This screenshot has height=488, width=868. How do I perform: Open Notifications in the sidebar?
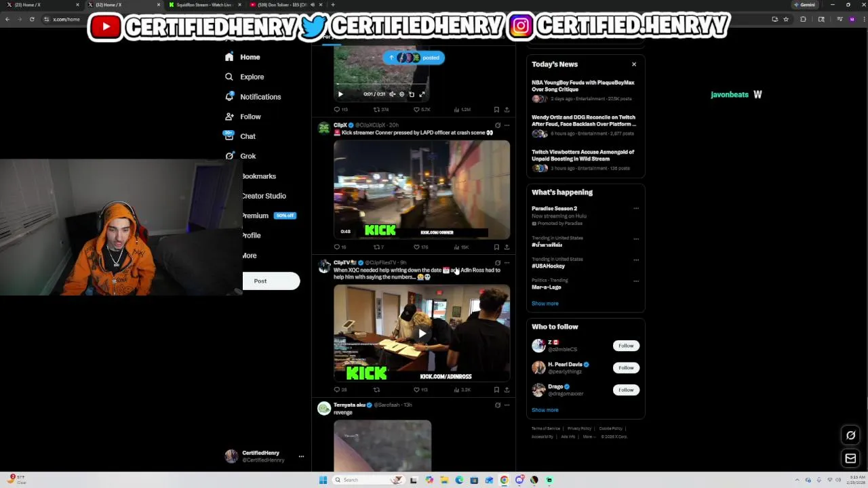[x=253, y=97]
